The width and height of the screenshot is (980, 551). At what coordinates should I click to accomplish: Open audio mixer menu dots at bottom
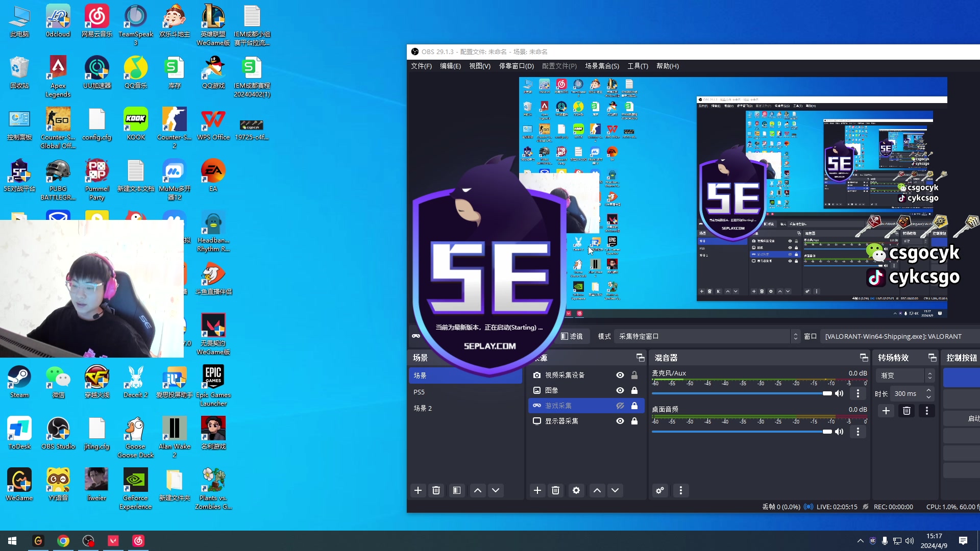(x=681, y=490)
